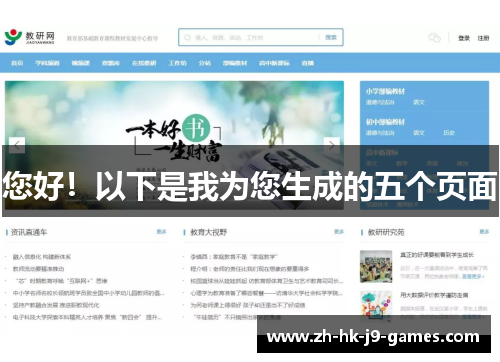The image size is (500, 362).
Task: Click the 初中部编教材 heading
Action: coord(385,122)
